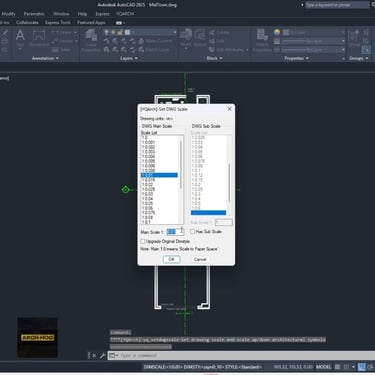Image resolution: width=375 pixels, height=375 pixels.
Task: Select 1:0.1 in DWG Main Scale list
Action: click(x=146, y=222)
